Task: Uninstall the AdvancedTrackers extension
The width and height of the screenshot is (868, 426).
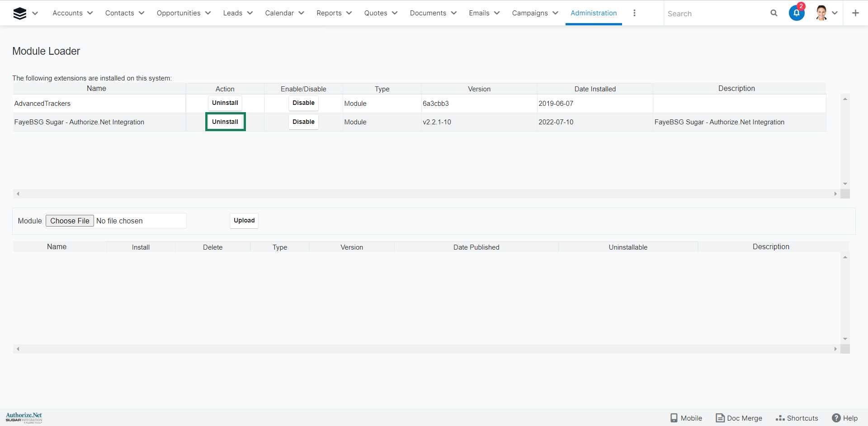Action: coord(225,103)
